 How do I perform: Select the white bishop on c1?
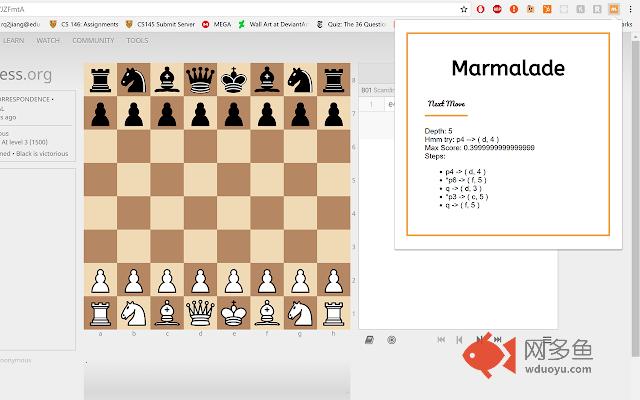click(x=167, y=313)
